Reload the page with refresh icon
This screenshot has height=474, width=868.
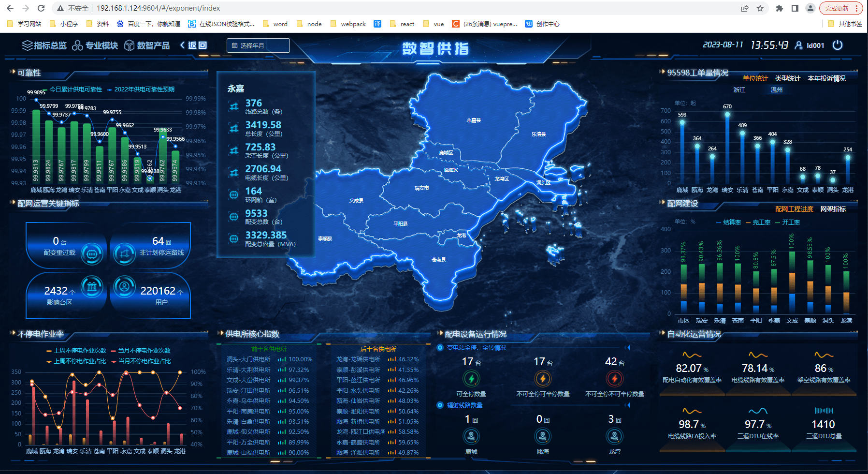41,8
